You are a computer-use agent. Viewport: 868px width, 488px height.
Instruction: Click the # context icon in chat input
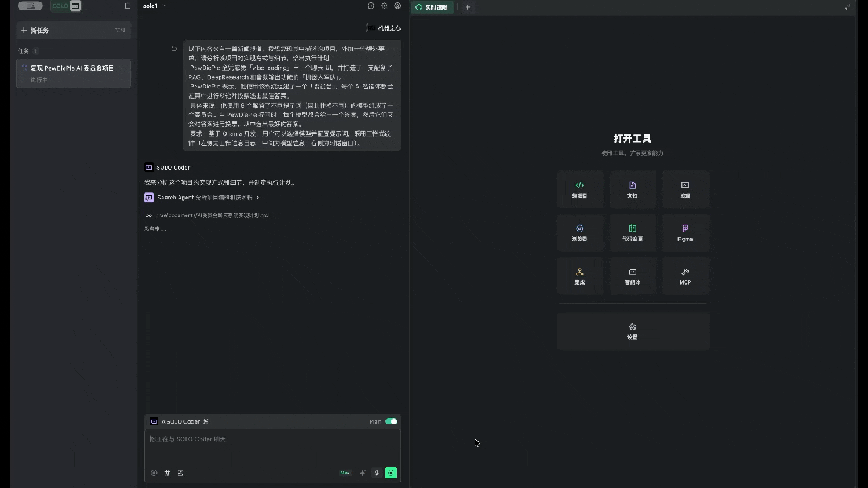click(x=167, y=473)
